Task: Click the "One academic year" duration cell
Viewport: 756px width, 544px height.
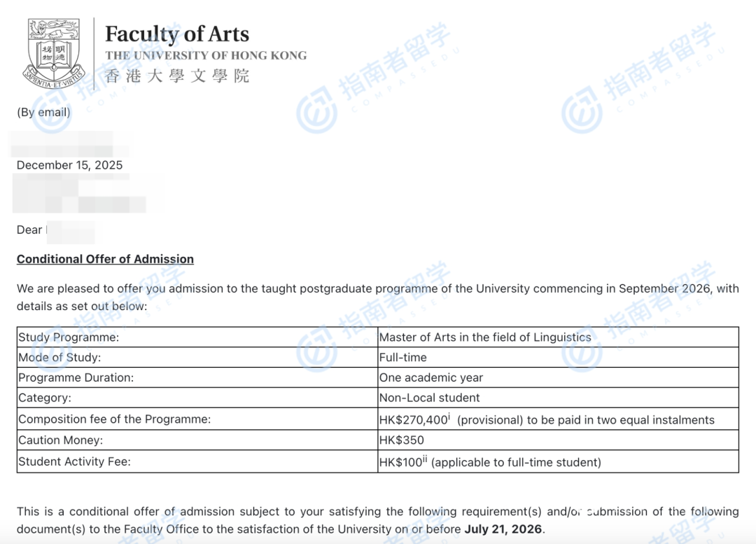Action: [x=431, y=377]
